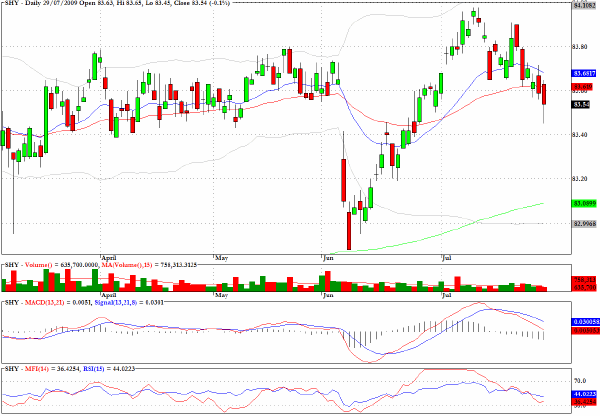Click the Volume() = 635,700 header text
The image size is (600, 416).
(x=60, y=265)
